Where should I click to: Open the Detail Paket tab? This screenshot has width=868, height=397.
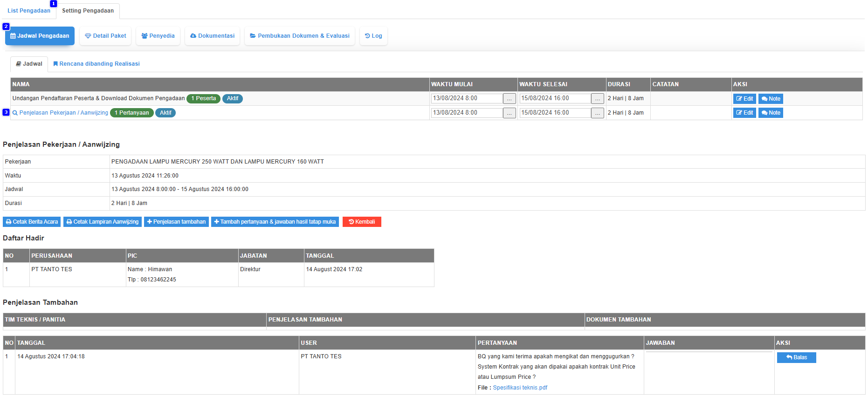[x=105, y=36]
